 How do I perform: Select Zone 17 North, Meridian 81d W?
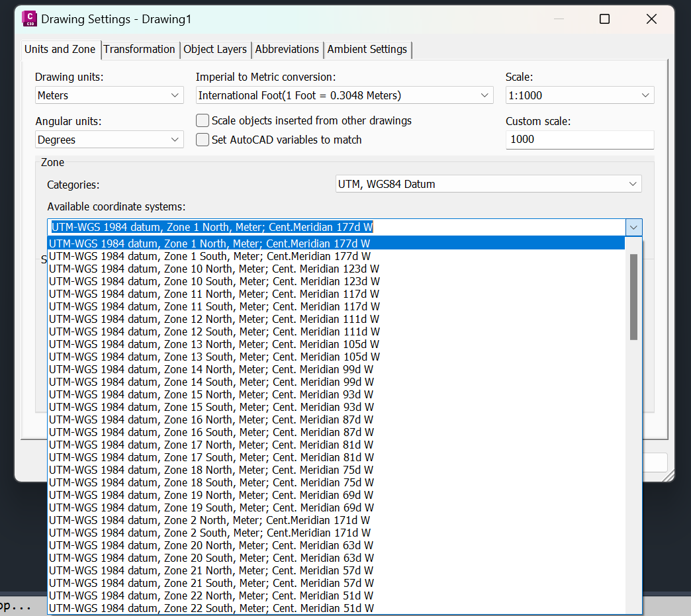point(336,445)
